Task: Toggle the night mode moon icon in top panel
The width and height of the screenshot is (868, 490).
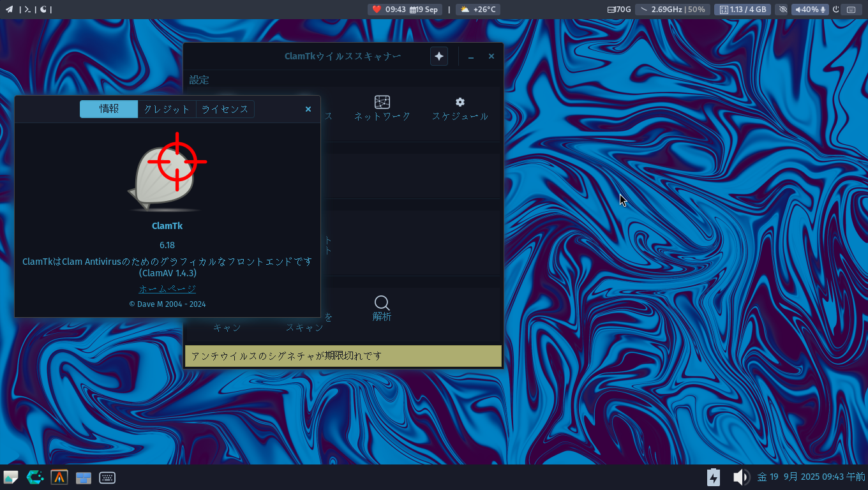Action: point(43,10)
